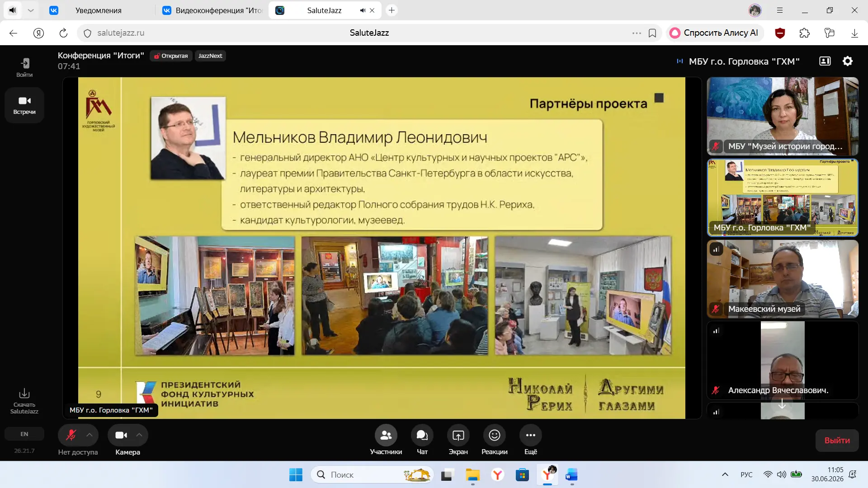868x488 pixels.
Task: Leave the conference with Выйти
Action: coord(837,441)
